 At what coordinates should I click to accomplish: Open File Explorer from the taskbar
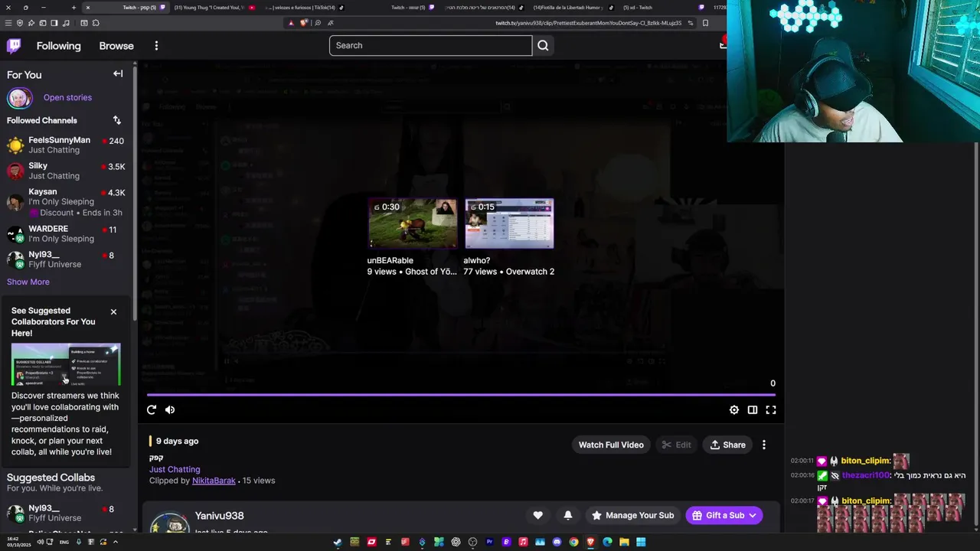(x=624, y=542)
